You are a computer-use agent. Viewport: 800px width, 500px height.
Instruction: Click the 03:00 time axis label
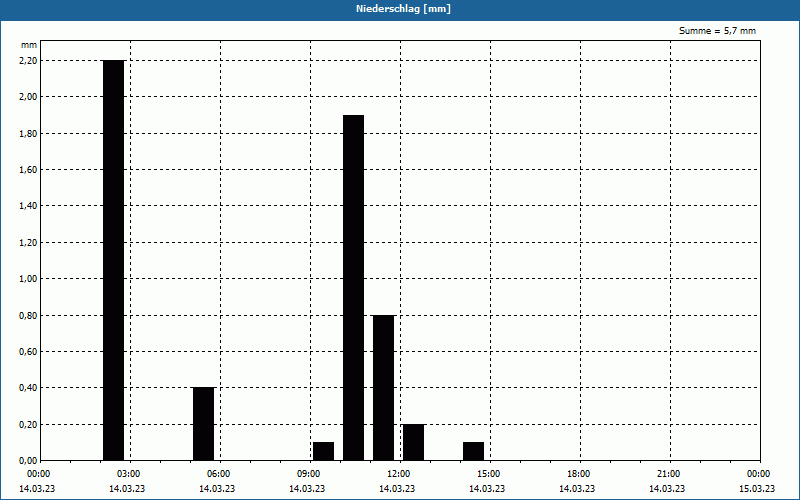pyautogui.click(x=128, y=474)
